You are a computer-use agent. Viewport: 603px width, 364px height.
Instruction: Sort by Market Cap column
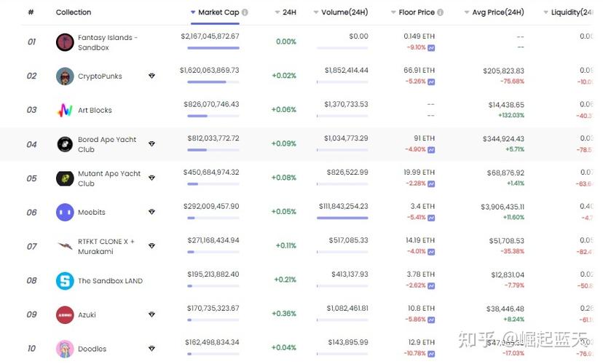coord(215,12)
